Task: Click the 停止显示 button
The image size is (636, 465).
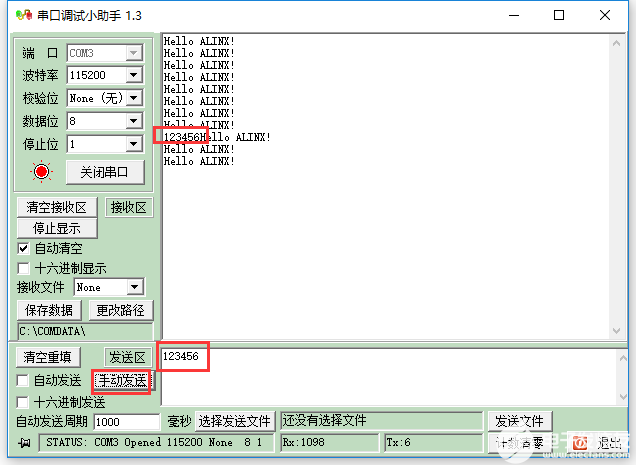Action: click(x=57, y=228)
